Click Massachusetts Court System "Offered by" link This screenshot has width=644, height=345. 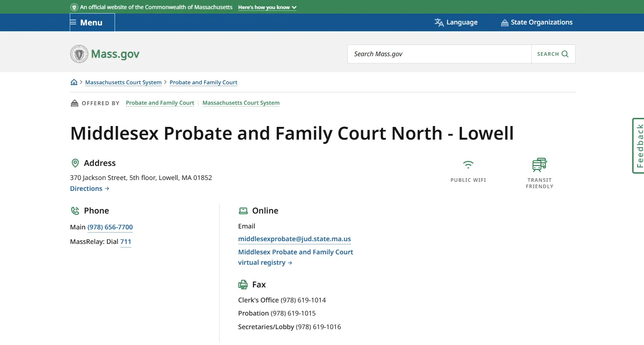[x=241, y=103]
